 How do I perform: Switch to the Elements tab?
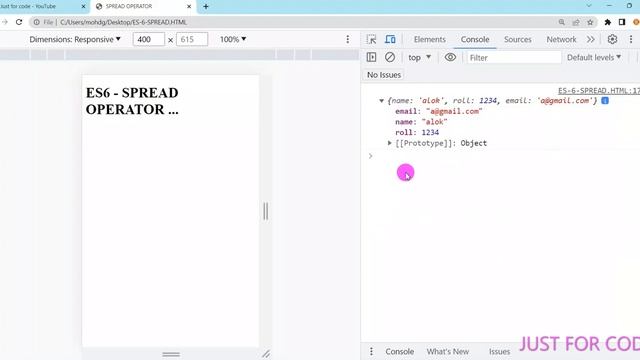pos(429,39)
